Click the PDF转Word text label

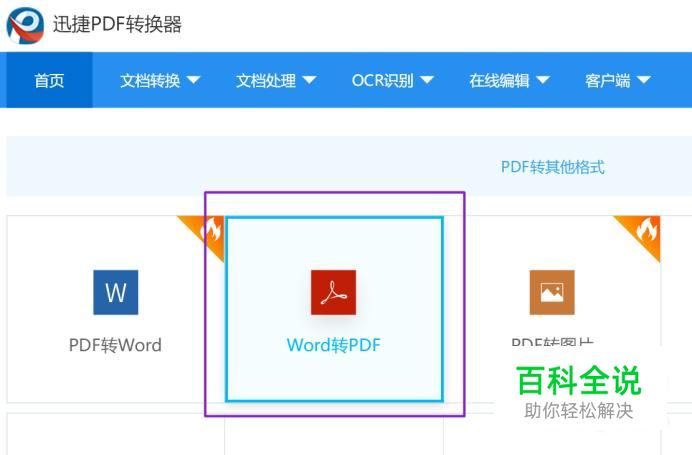(115, 345)
